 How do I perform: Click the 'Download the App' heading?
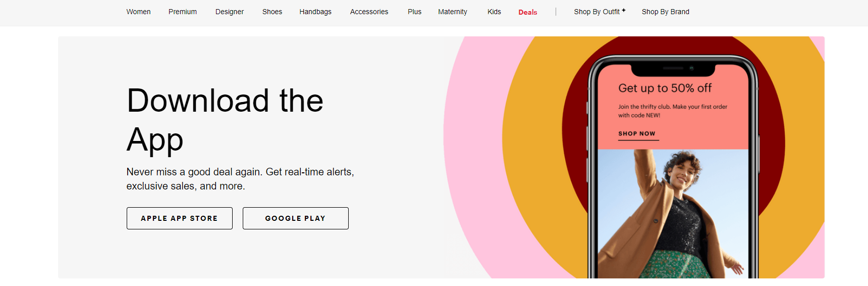(x=225, y=120)
